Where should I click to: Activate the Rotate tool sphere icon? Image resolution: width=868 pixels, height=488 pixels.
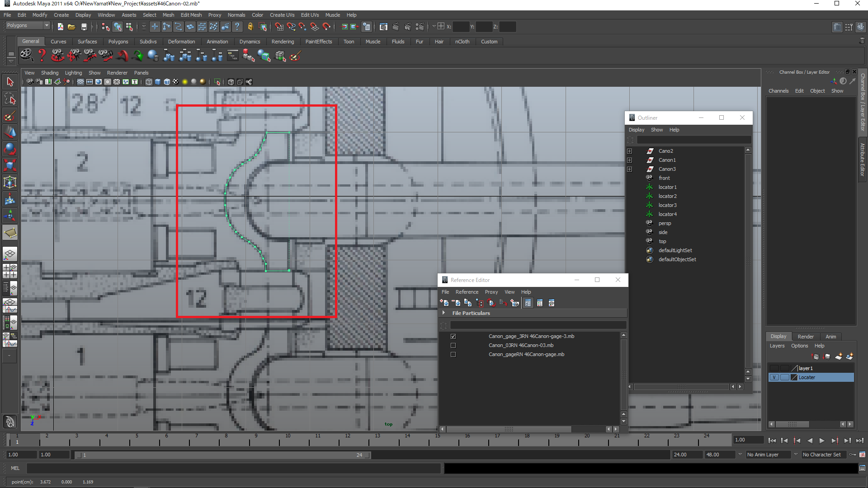tap(10, 148)
